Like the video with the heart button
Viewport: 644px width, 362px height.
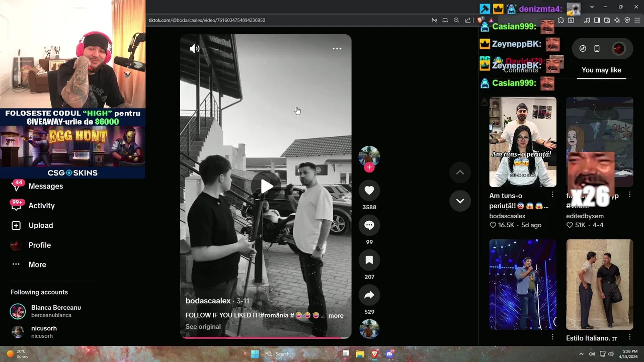tap(369, 190)
